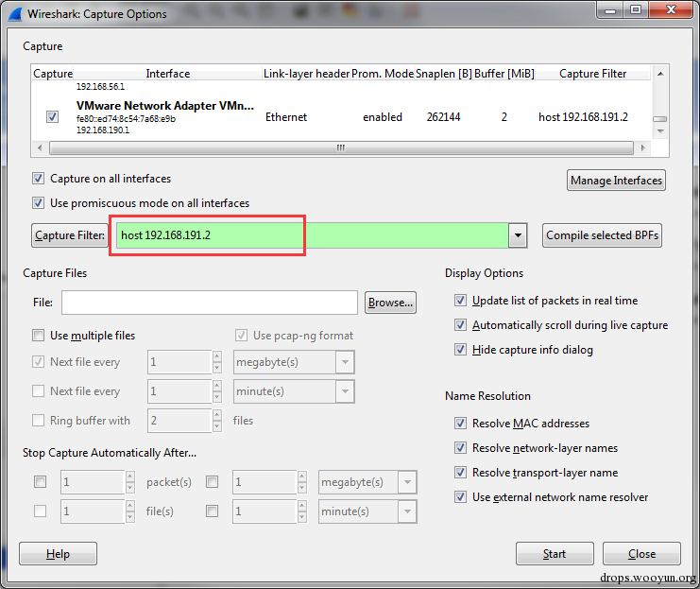
Task: Open next-file minute(s) unit dropdown
Action: 345,391
